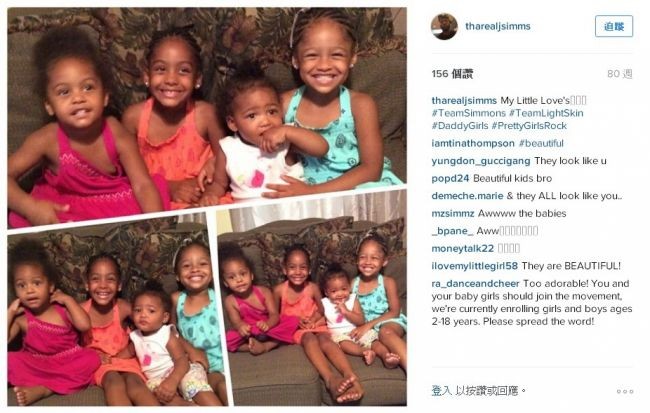
Task: Open the #TeamLightSkin hashtag
Action: (x=546, y=113)
